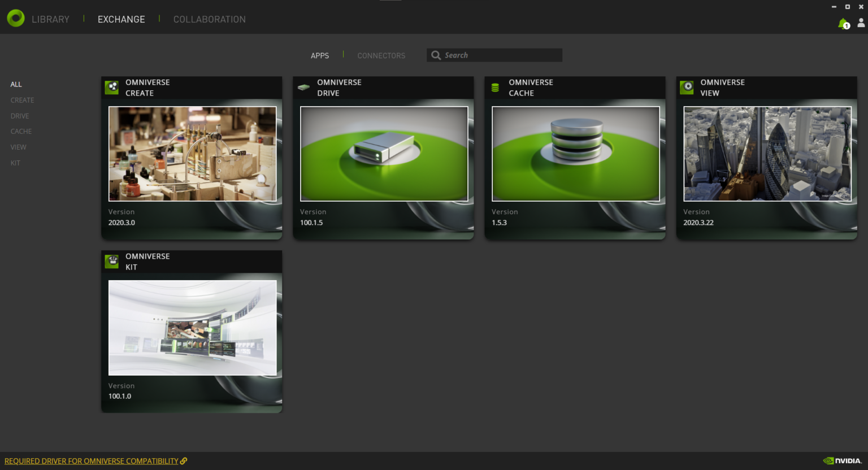The height and width of the screenshot is (470, 868).
Task: Open notifications via the bell icon
Action: (842, 23)
